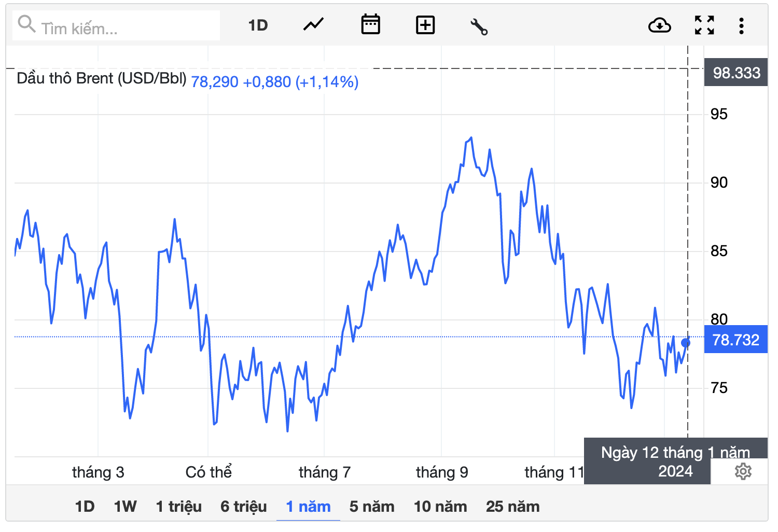Switch to 6 triệu range

tap(244, 507)
